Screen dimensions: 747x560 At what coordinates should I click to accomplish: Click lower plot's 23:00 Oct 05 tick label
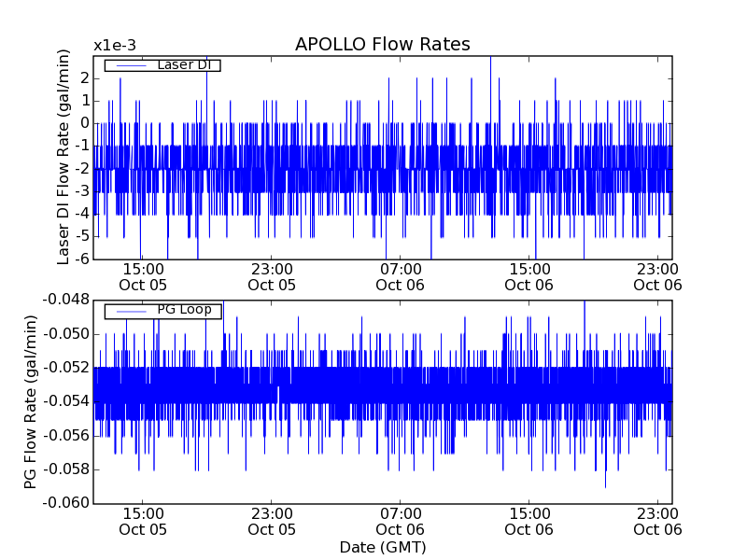[272, 522]
